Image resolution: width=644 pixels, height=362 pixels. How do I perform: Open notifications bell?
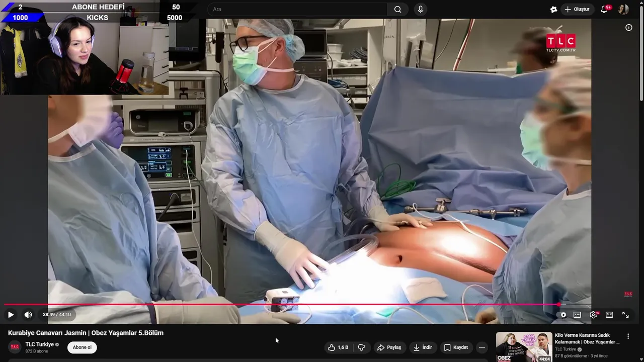[x=605, y=9]
